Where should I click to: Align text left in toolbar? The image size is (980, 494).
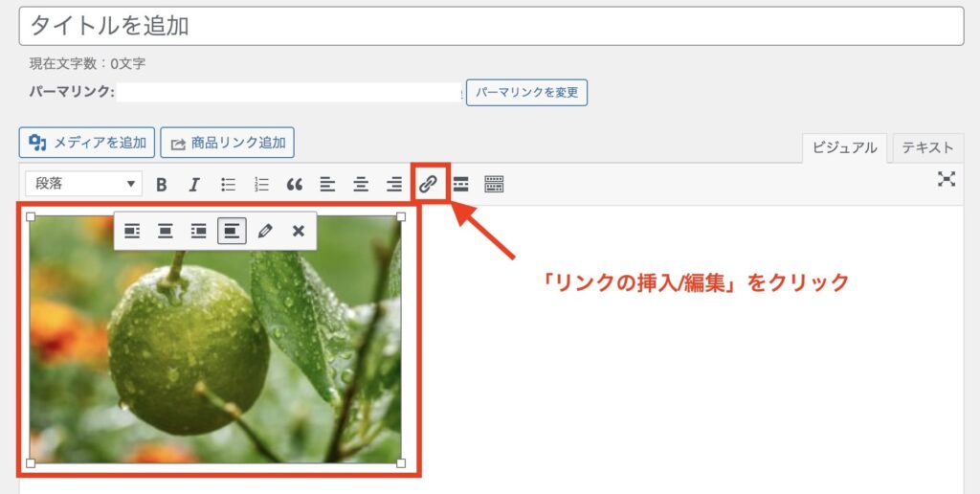pyautogui.click(x=327, y=185)
